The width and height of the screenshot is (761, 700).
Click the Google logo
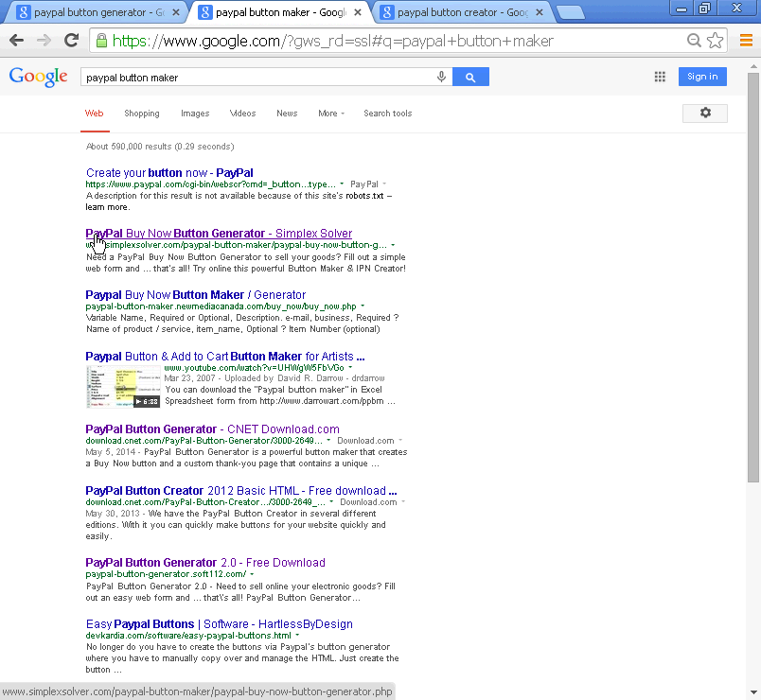pyautogui.click(x=39, y=77)
